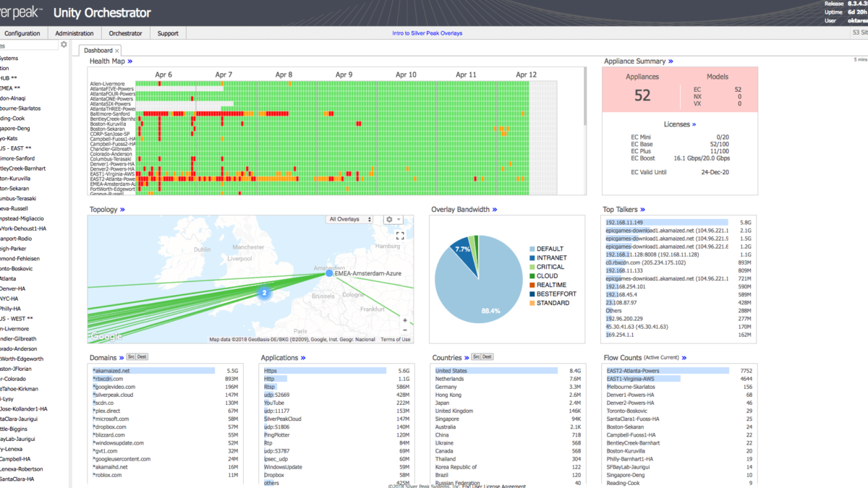868x488 pixels.
Task: Click the DEFAULT legend color swatch
Action: tap(532, 249)
